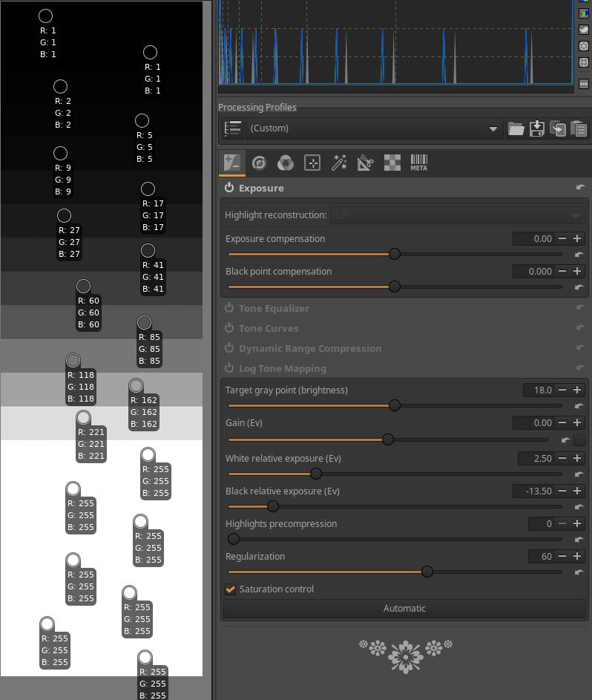The height and width of the screenshot is (700, 592).
Task: Click the load profile folder icon
Action: [x=516, y=128]
